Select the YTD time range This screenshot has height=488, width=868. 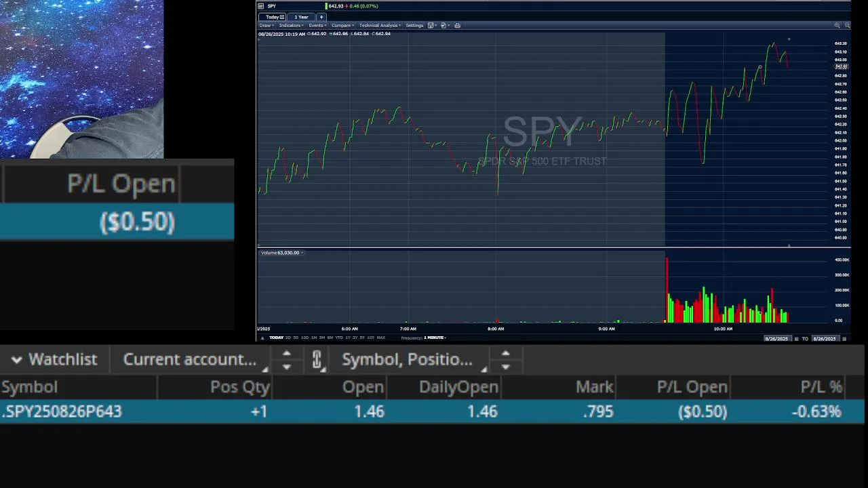(x=339, y=338)
